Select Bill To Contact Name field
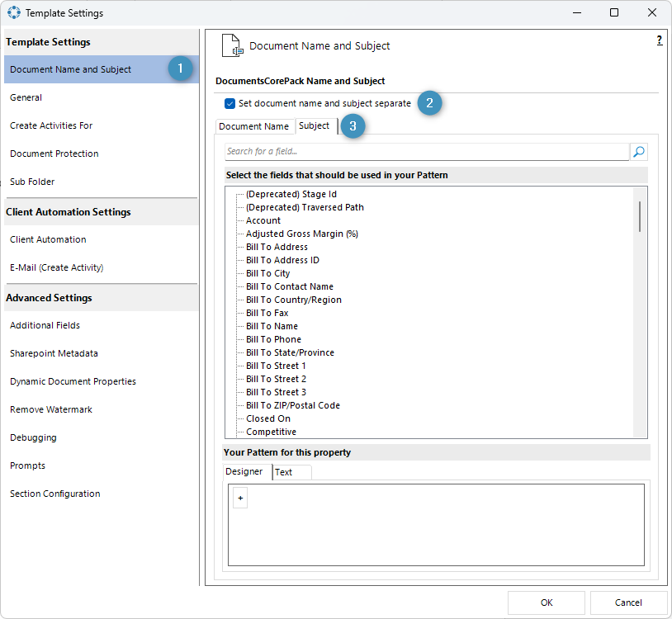 pyautogui.click(x=290, y=286)
